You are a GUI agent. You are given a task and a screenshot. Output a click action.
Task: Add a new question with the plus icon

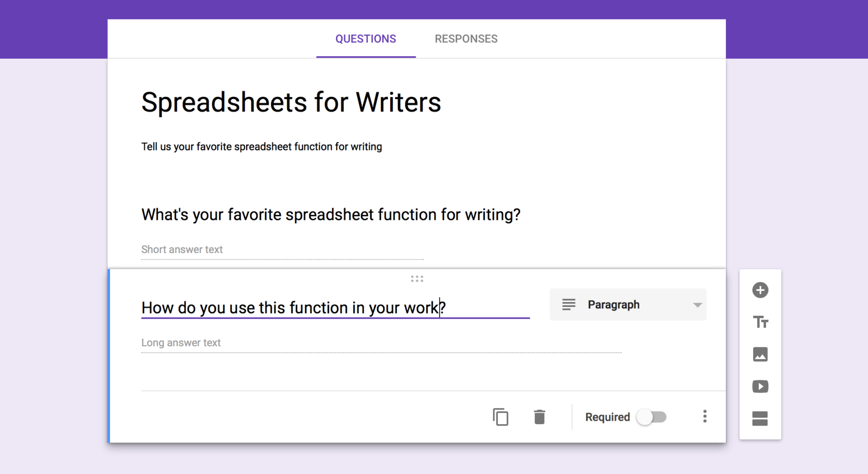[x=760, y=290]
